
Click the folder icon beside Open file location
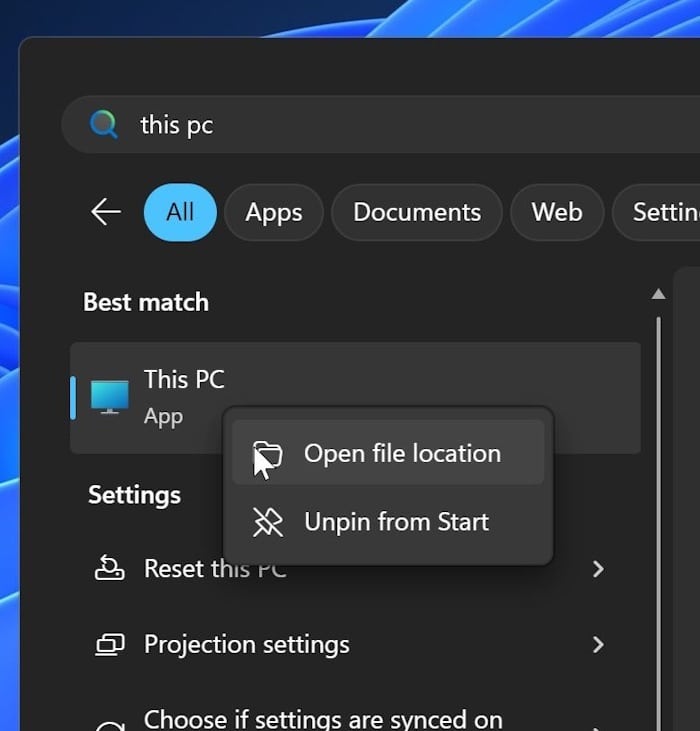pos(268,454)
